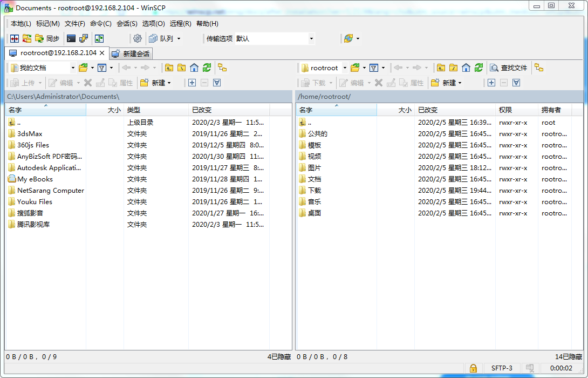This screenshot has width=588, height=378.
Task: Select the 3dsMax folder in local panel
Action: pos(30,133)
